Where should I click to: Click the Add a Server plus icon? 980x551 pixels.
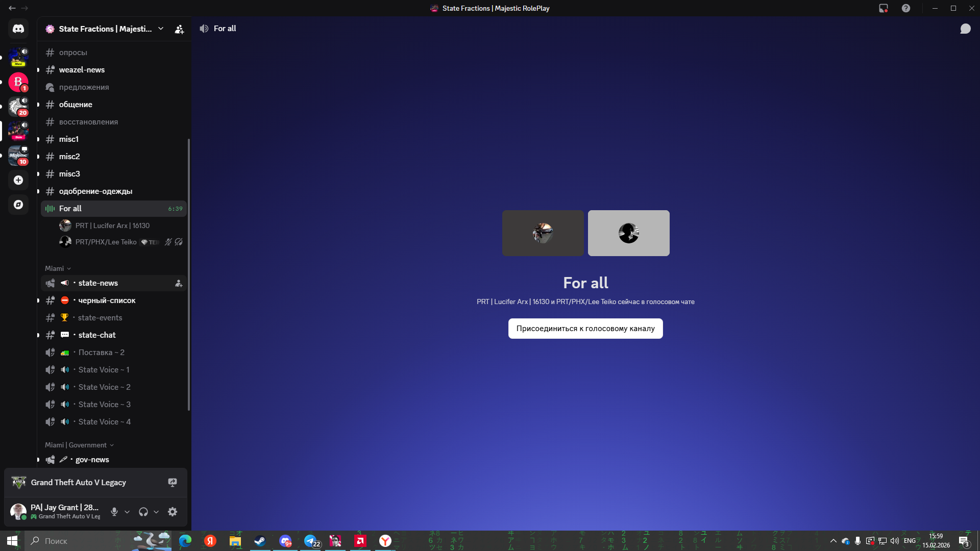point(18,180)
